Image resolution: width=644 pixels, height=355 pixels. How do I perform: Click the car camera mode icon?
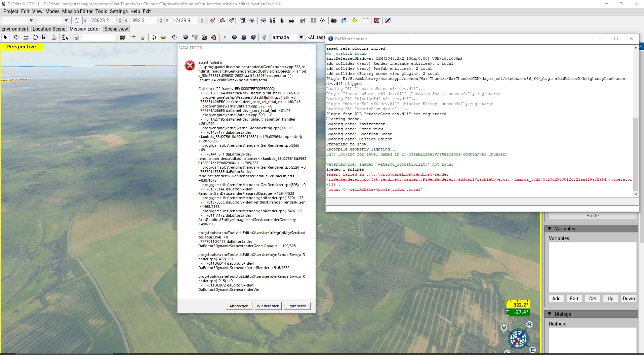click(291, 20)
